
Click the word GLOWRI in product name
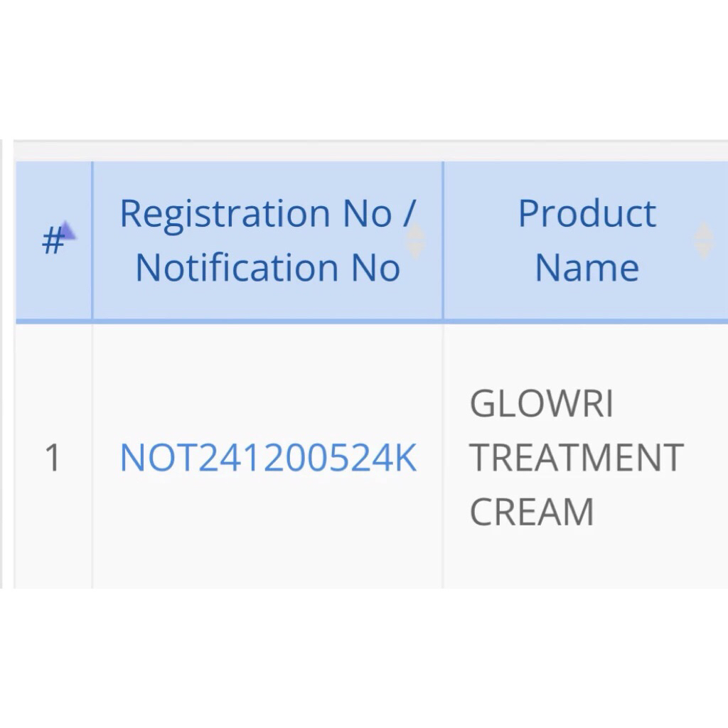click(x=541, y=404)
